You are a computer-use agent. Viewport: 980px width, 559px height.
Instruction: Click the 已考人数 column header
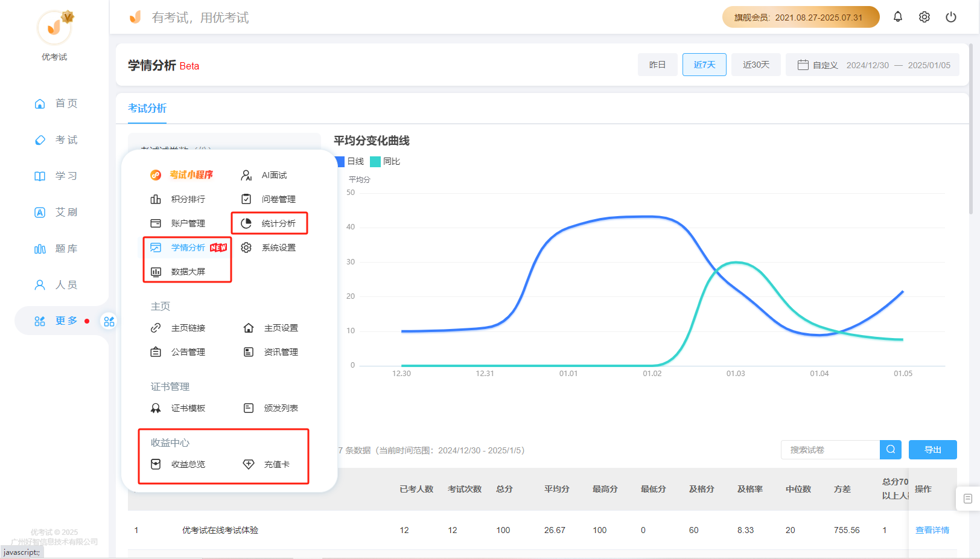coord(416,489)
